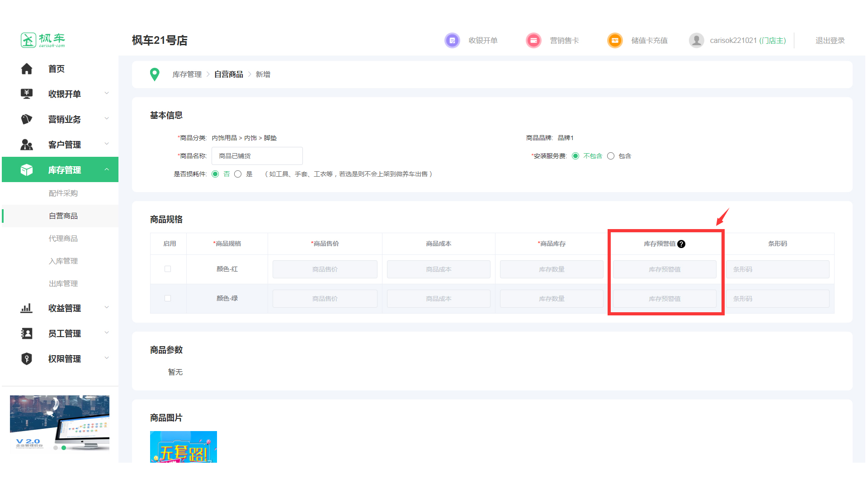Expand the 员工管理 sidebar menu arrow
This screenshot has height=488, width=868.
(107, 333)
